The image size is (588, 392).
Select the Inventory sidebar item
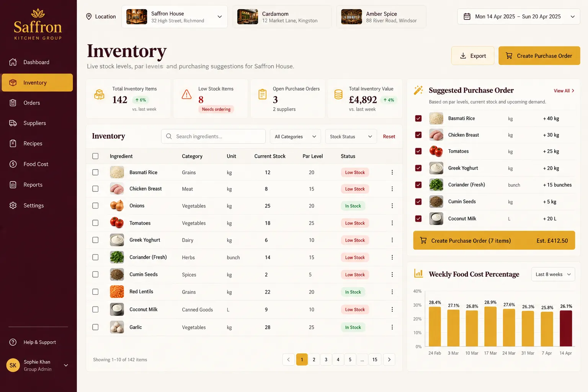[x=37, y=82]
